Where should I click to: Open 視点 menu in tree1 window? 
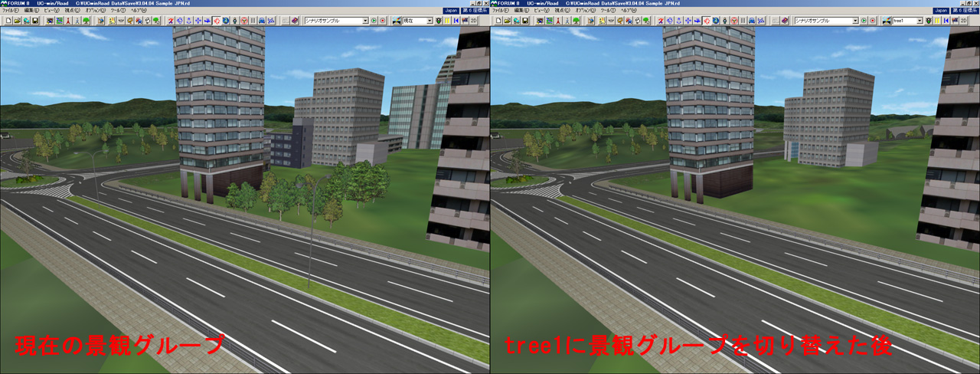point(562,11)
